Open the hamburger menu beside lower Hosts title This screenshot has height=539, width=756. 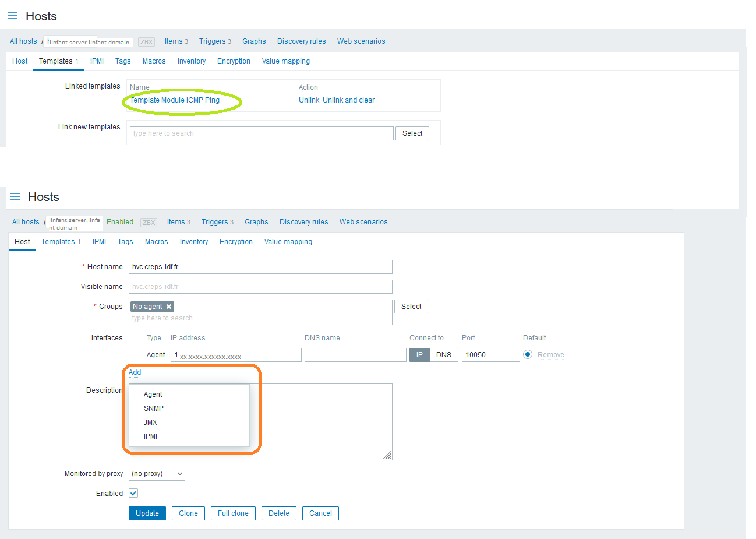tap(15, 197)
